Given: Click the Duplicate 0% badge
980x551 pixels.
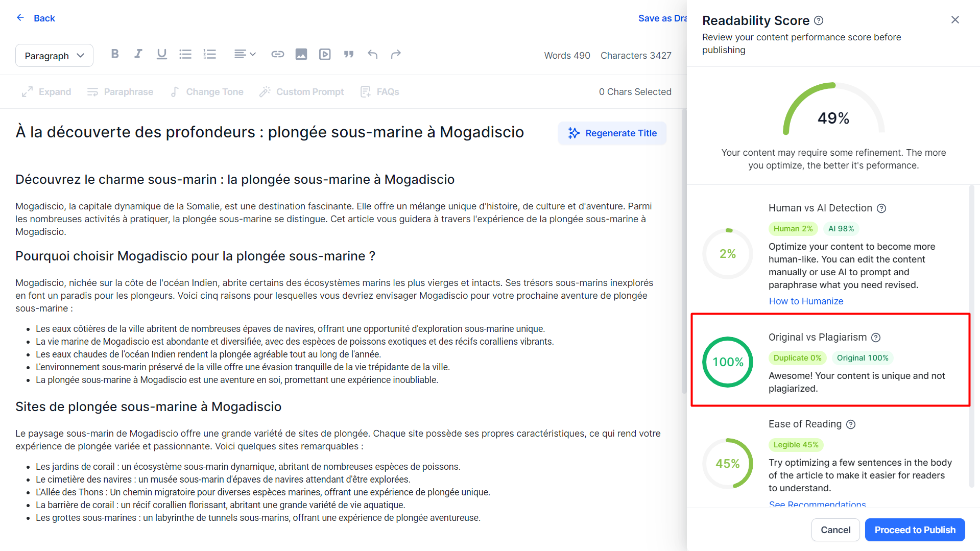Looking at the screenshot, I should point(797,358).
